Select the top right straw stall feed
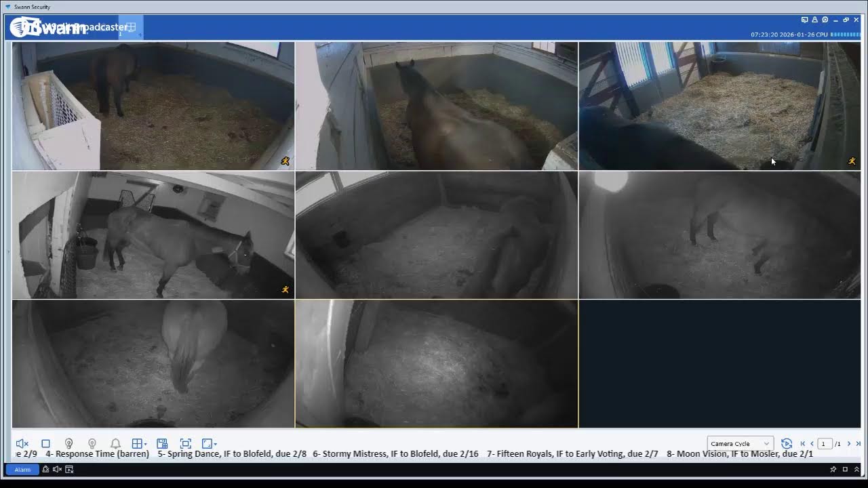 pos(719,106)
